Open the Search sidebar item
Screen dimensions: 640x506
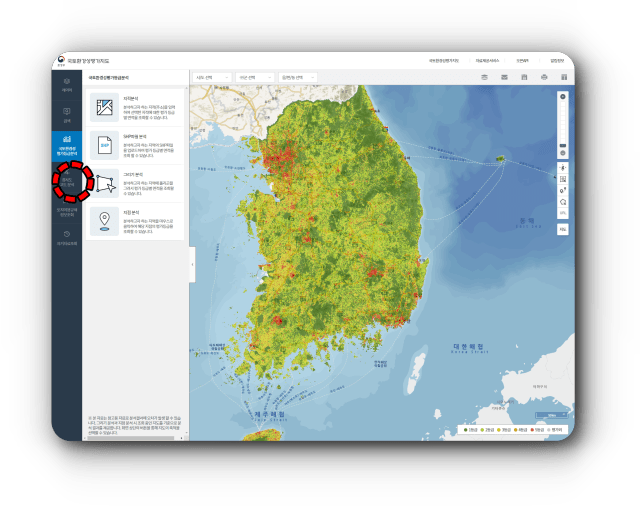click(67, 115)
